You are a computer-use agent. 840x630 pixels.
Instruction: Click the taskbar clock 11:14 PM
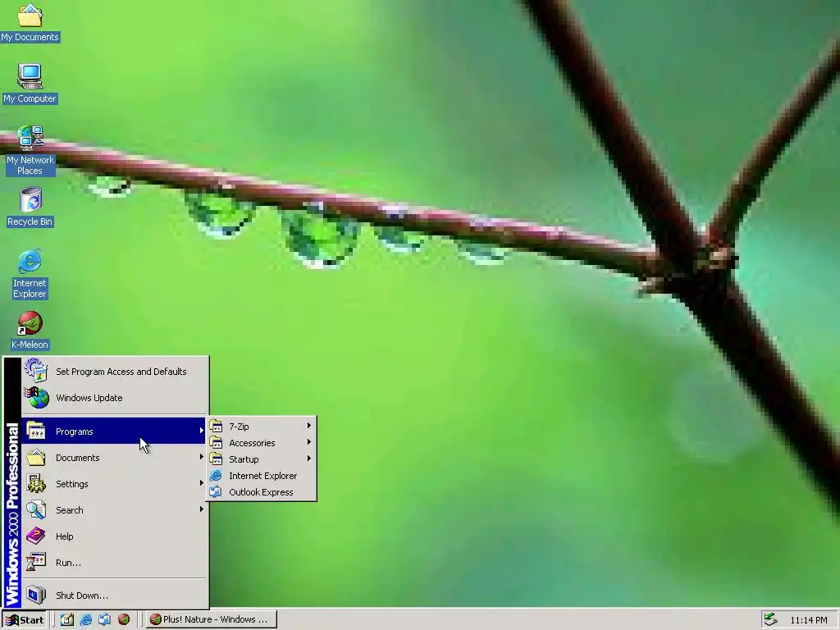[x=809, y=620]
